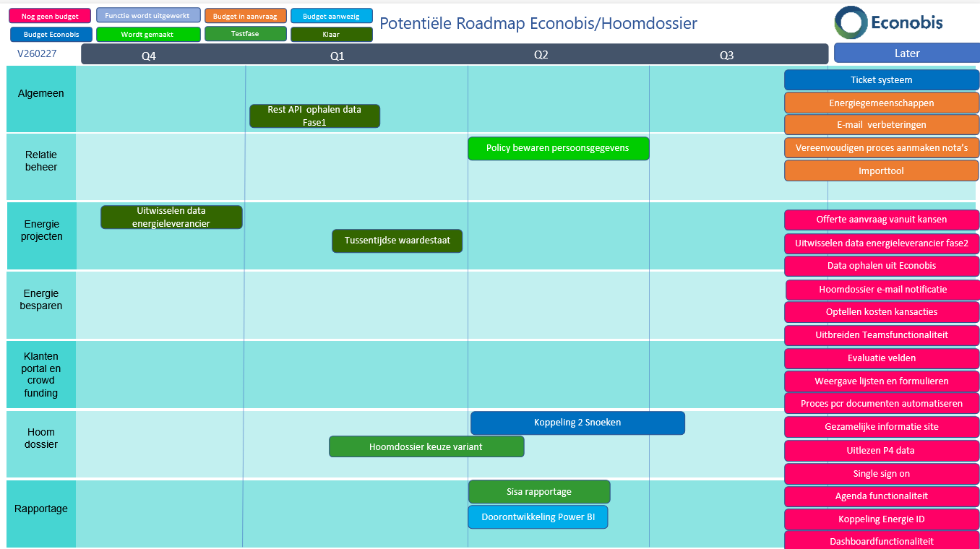Select the 'Nog geen budget' legend swatch
Image resolution: width=980 pixels, height=549 pixels.
pos(50,16)
